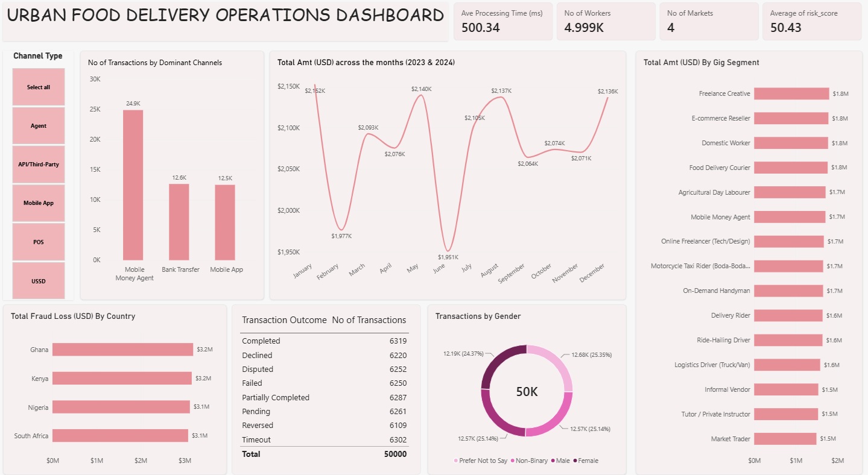
Task: Select the $2,071K November data label
Action: click(x=581, y=158)
